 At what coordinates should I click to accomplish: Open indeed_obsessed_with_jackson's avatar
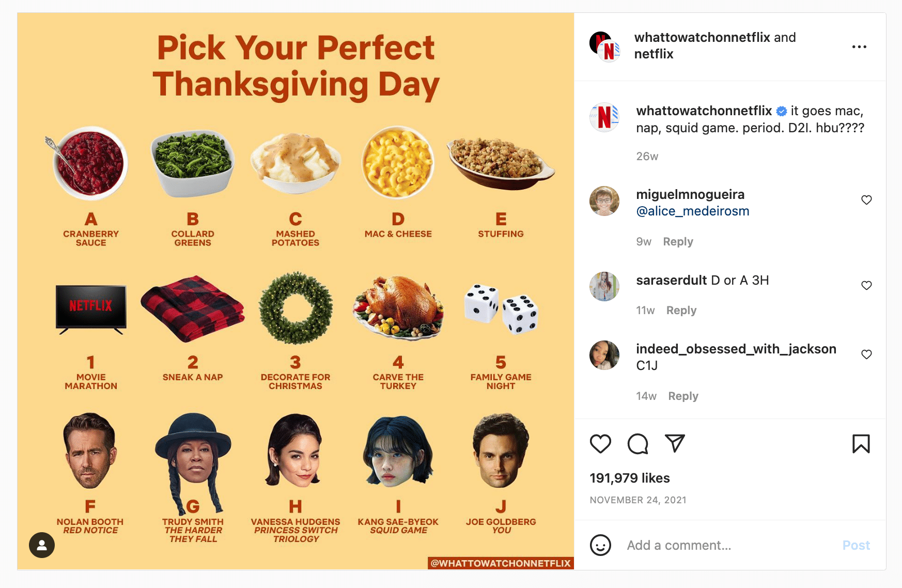604,355
